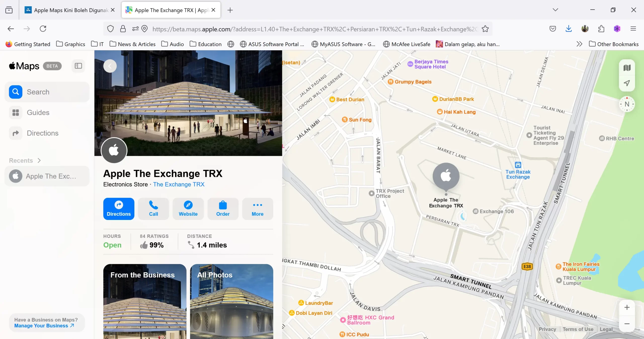This screenshot has height=339, width=644.
Task: Open The Exchange TRX link
Action: click(179, 184)
